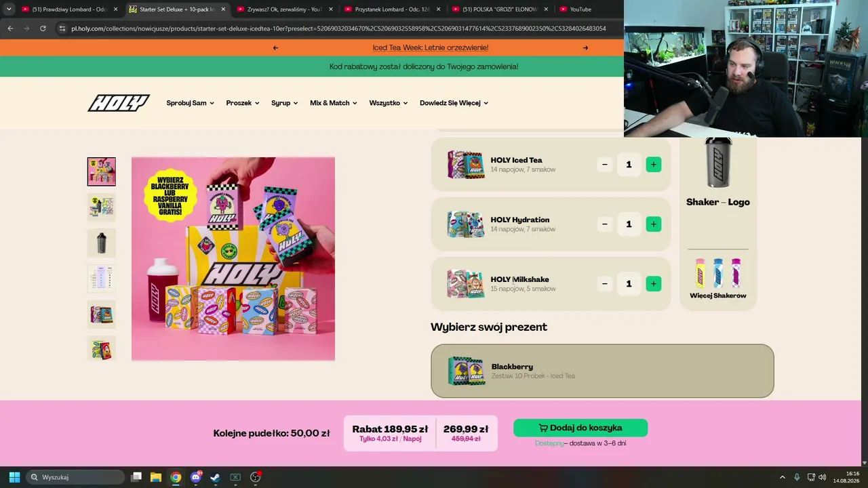Open volume control in system tray
The height and width of the screenshot is (488, 868).
[x=822, y=477]
